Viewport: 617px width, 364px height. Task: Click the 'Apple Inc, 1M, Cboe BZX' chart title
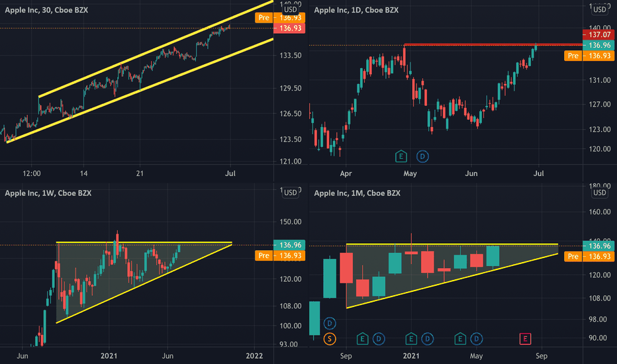[357, 193]
